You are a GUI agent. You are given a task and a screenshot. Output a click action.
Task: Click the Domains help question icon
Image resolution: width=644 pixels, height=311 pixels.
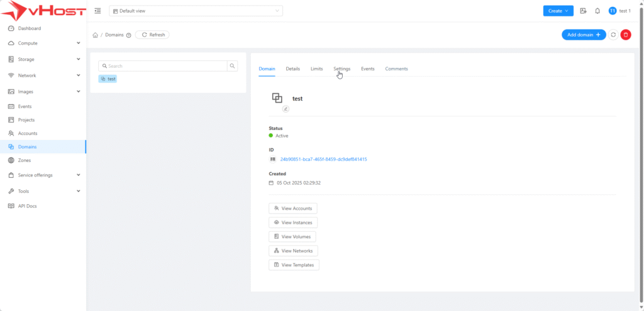[129, 35]
